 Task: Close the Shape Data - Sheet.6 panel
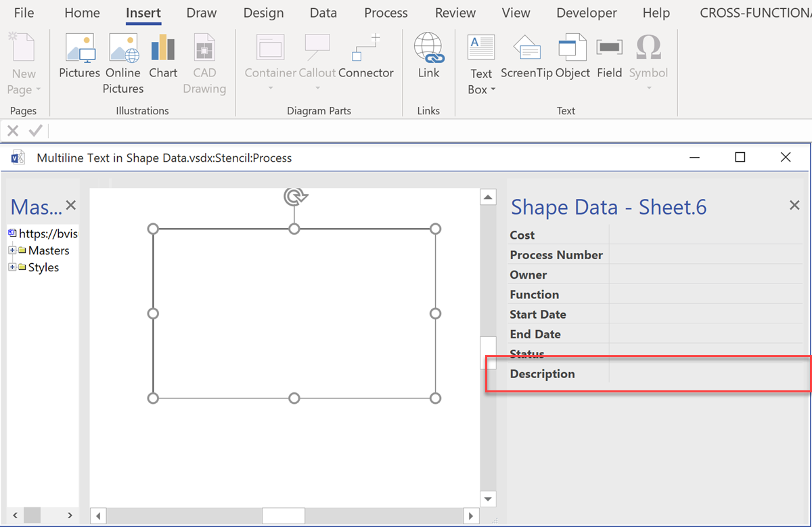pos(794,205)
